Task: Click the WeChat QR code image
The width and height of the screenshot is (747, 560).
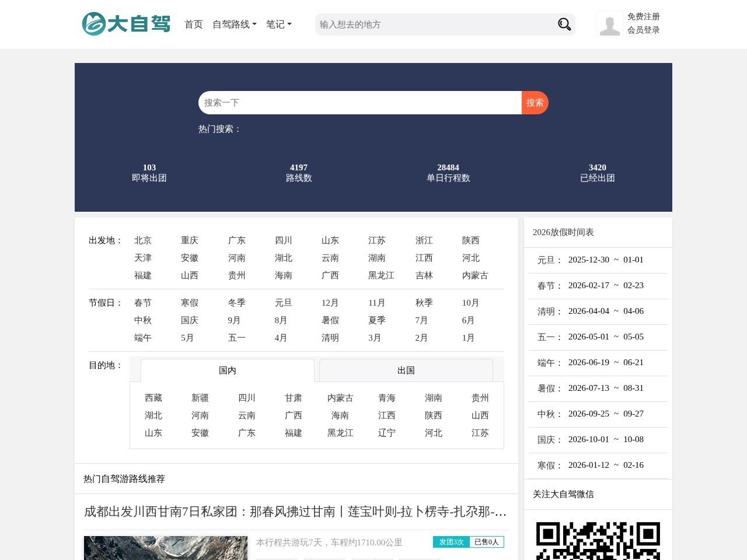Action: 598,541
